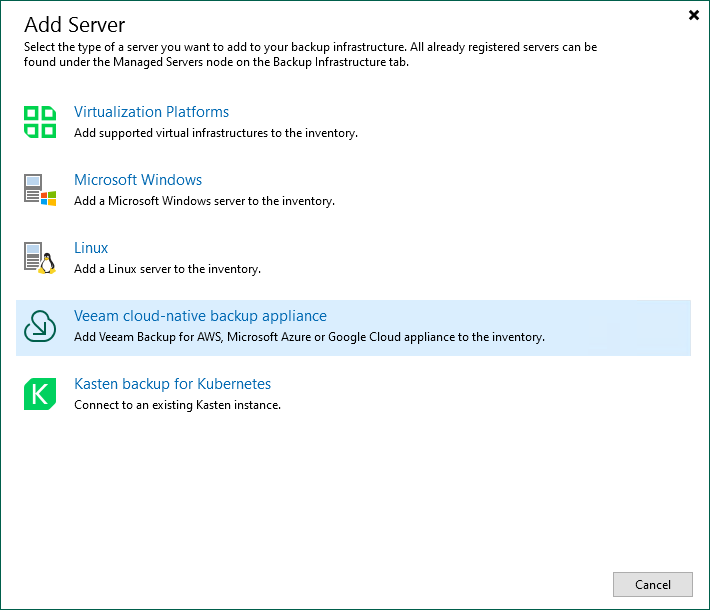Click the Linux penguin server icon
The height and width of the screenshot is (610, 710).
(x=40, y=258)
